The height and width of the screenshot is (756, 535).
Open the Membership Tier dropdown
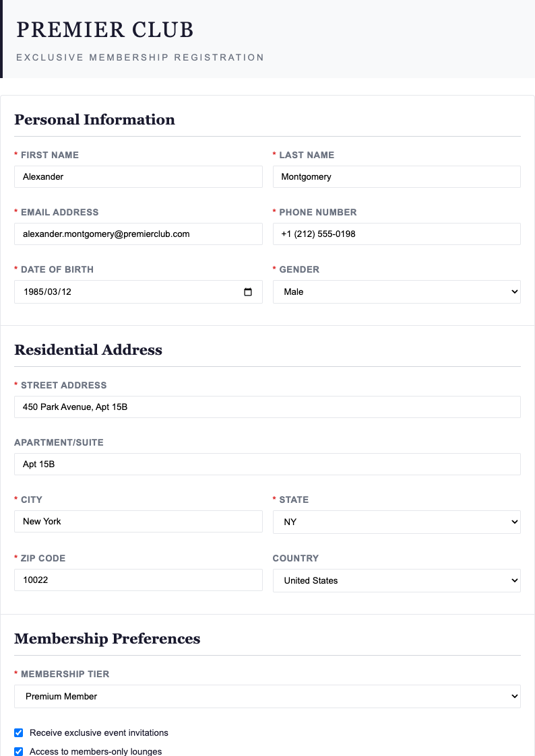tap(267, 696)
